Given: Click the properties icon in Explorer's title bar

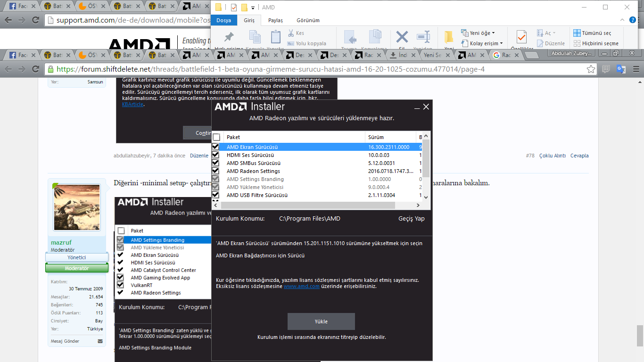Looking at the screenshot, I should pyautogui.click(x=234, y=8).
